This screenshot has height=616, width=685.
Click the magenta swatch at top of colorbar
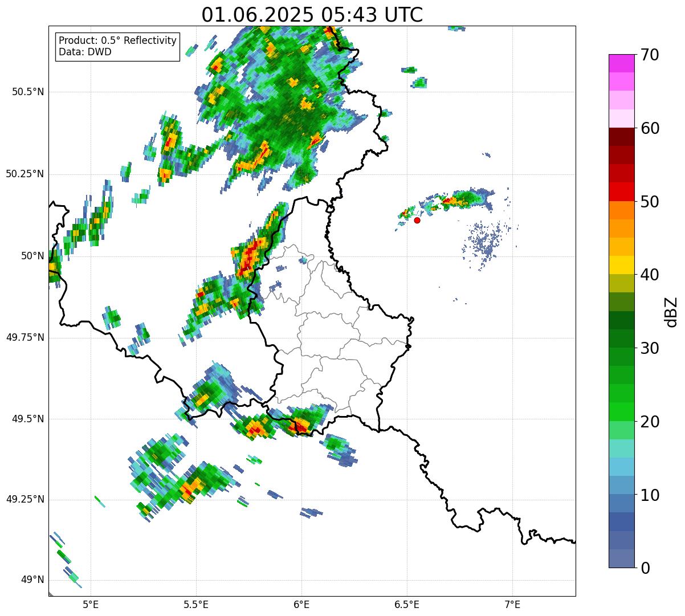(x=621, y=63)
